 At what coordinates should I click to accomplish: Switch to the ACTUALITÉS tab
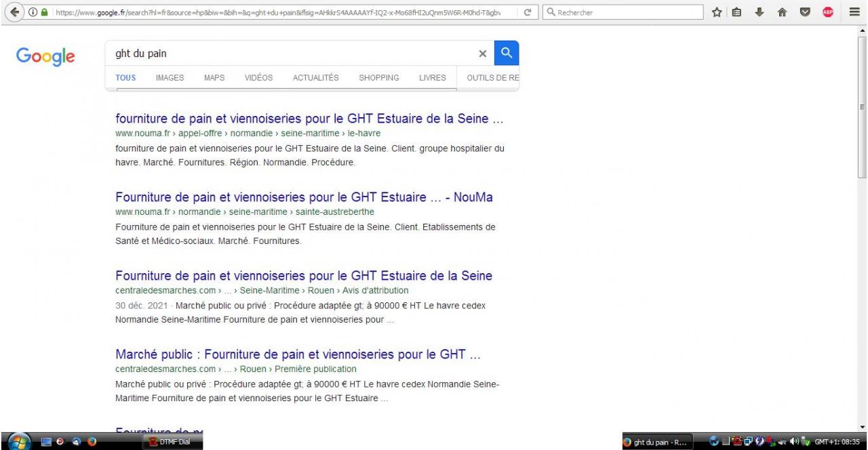[316, 78]
